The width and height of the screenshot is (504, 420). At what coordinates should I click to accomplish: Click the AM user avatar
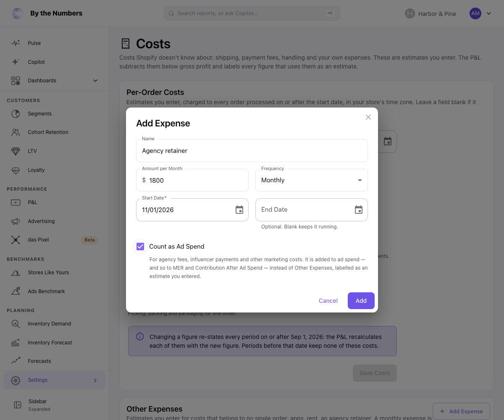[x=475, y=13]
